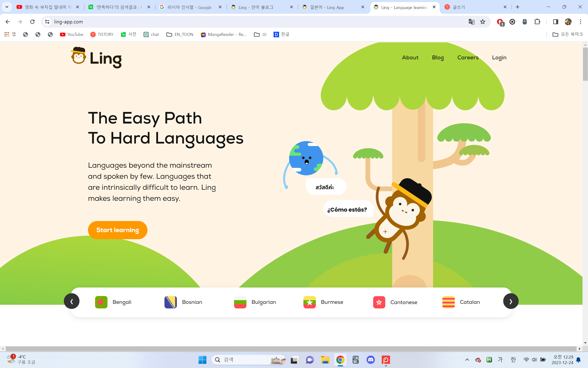Viewport: 588px width, 368px height.
Task: Open the 사전 bookmark
Action: pyautogui.click(x=129, y=34)
